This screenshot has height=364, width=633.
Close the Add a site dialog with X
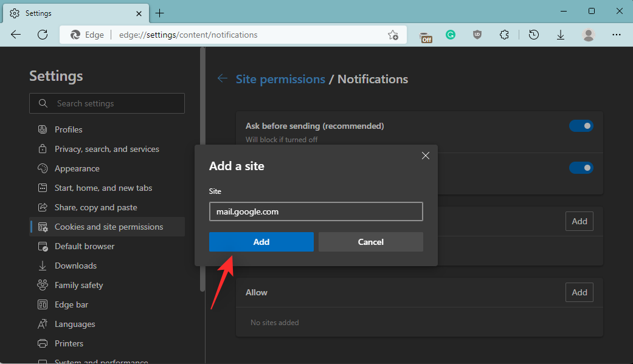[426, 156]
